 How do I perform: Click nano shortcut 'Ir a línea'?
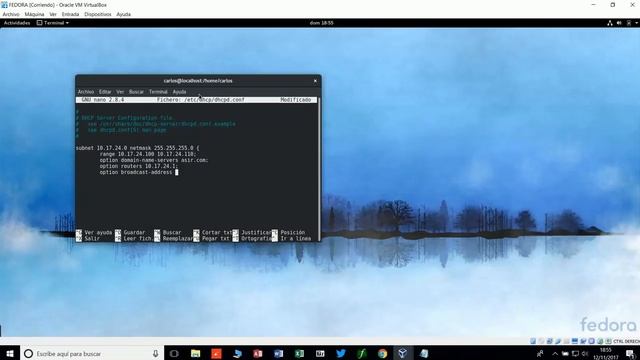click(x=291, y=238)
